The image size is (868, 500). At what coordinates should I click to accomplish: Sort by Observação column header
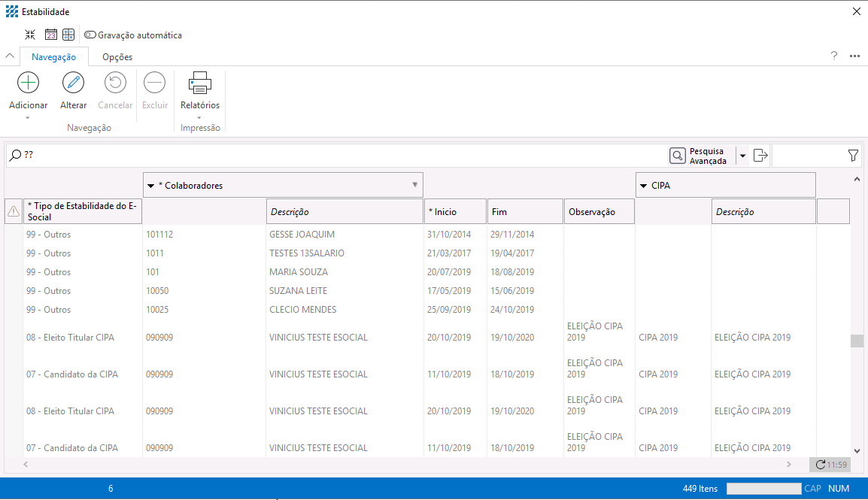(599, 211)
